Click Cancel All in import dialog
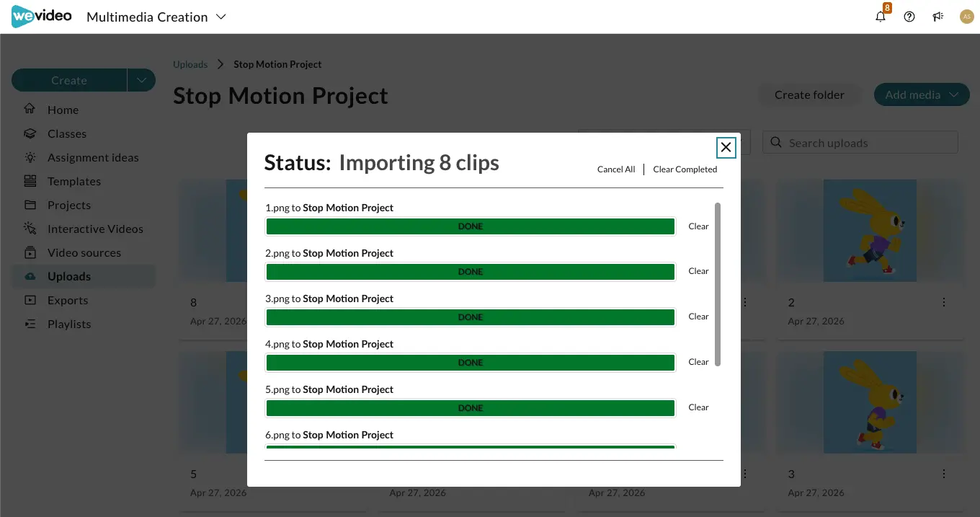 (616, 169)
